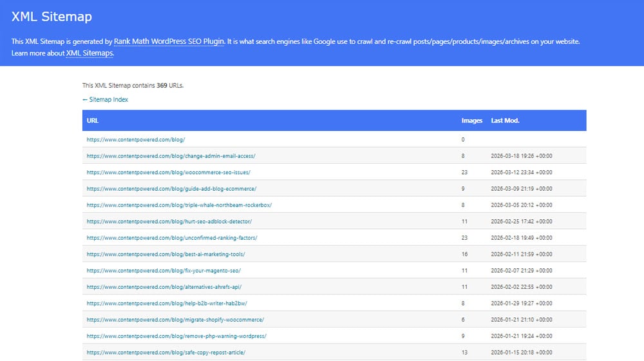Image resolution: width=644 pixels, height=361 pixels.
Task: Open the remove-php-warning-wordpress link
Action: 176,337
